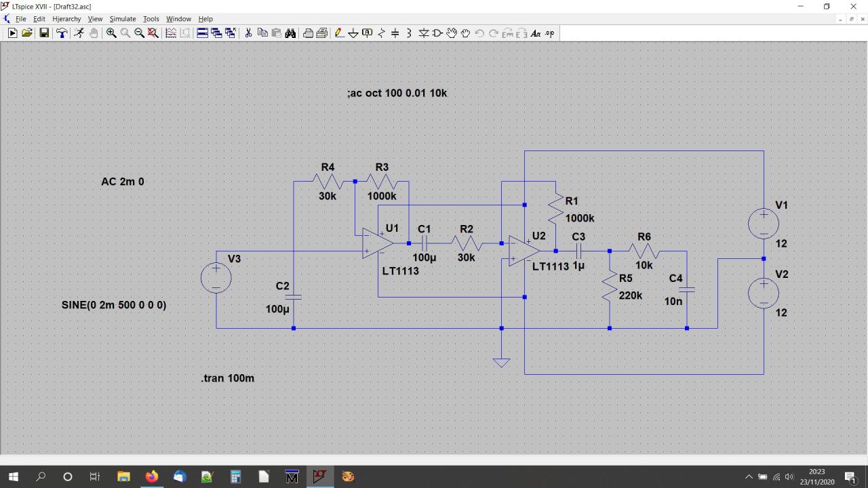Pick the Capacitor placement tool
This screenshot has height=488, width=868.
coord(395,33)
